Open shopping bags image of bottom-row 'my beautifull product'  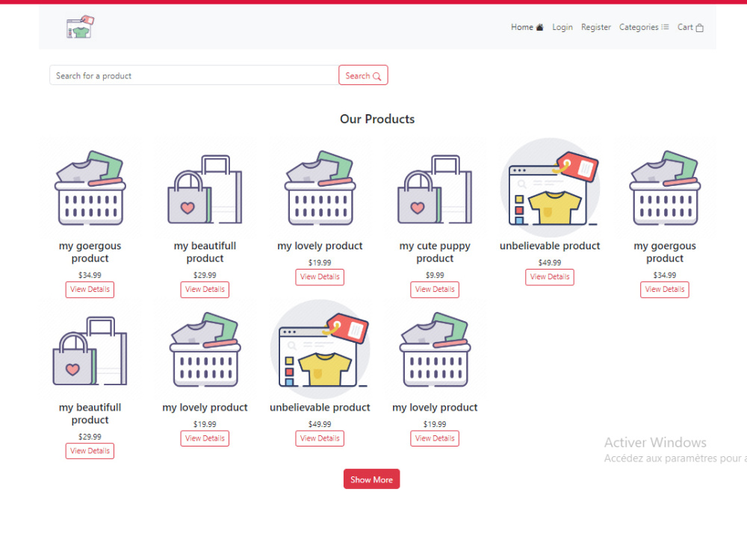click(x=90, y=349)
